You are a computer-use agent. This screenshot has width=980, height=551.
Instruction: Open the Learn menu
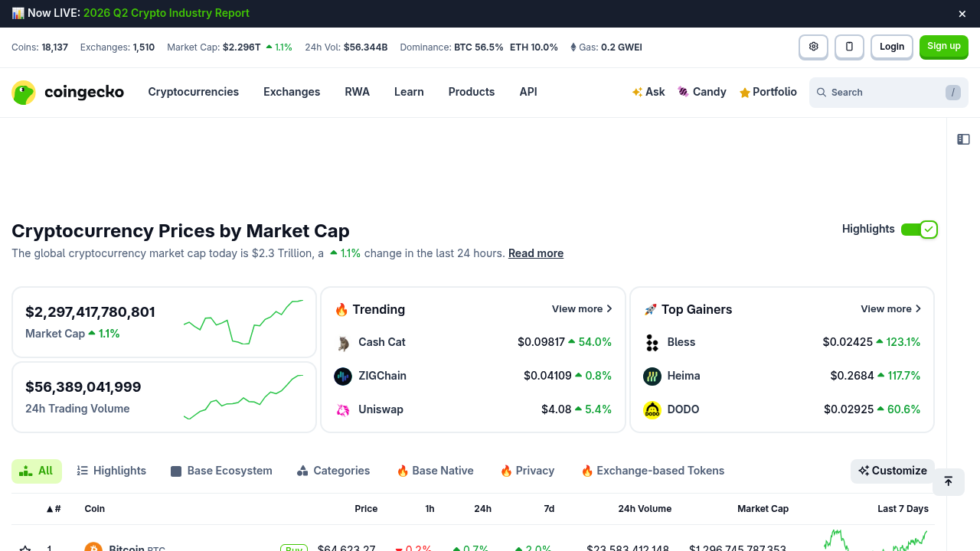click(x=409, y=92)
